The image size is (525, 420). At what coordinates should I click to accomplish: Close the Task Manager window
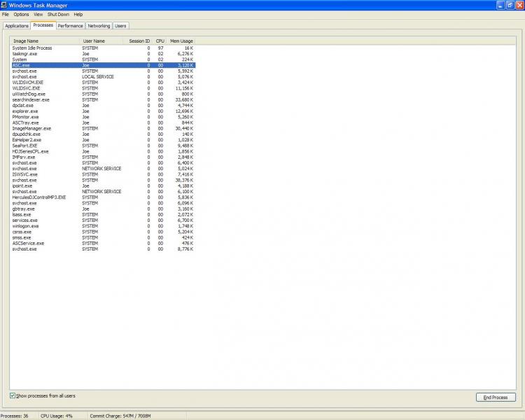519,5
